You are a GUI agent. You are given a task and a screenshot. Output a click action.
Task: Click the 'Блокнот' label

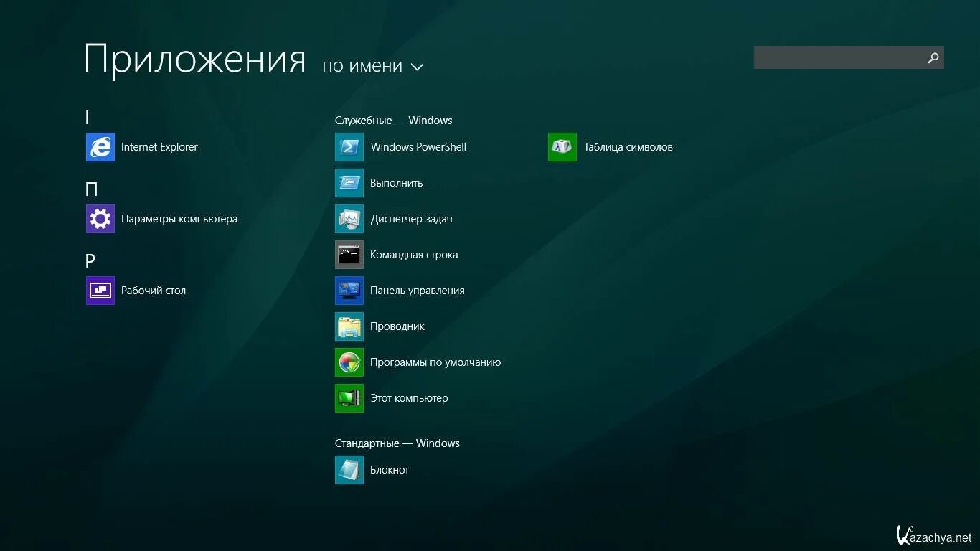390,470
